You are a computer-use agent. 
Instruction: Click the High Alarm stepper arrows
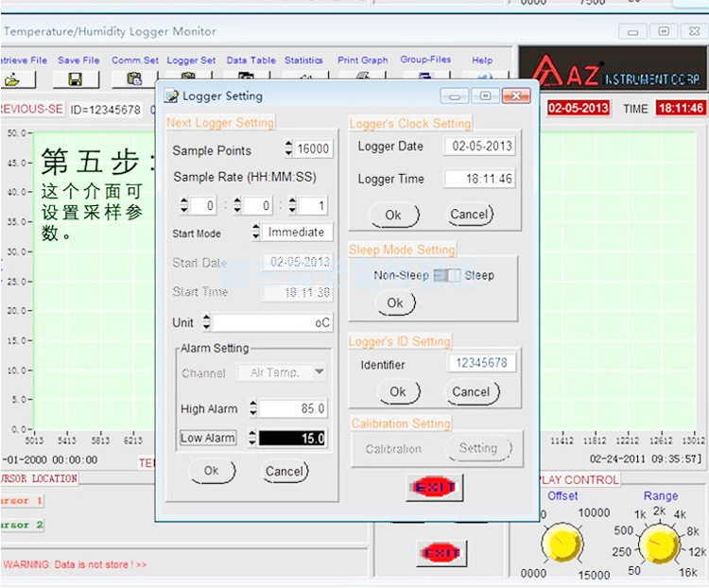pyautogui.click(x=252, y=408)
